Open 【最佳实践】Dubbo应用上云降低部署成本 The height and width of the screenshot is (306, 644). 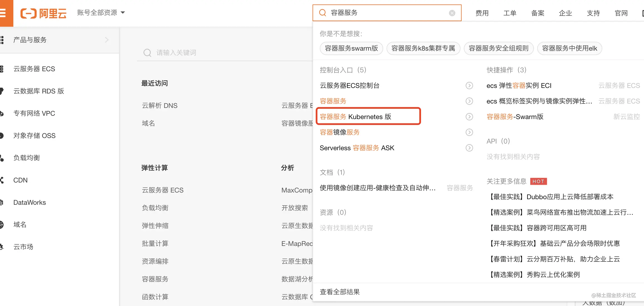coord(551,197)
